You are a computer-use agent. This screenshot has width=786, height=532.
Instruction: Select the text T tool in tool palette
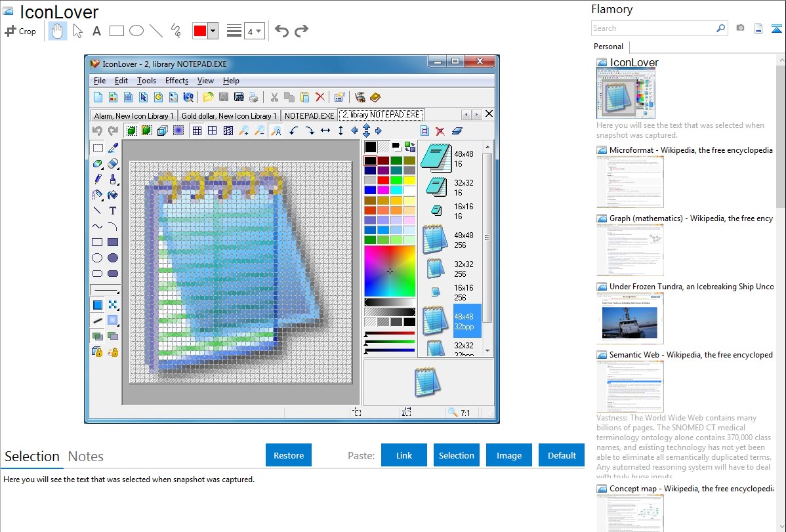point(113,211)
